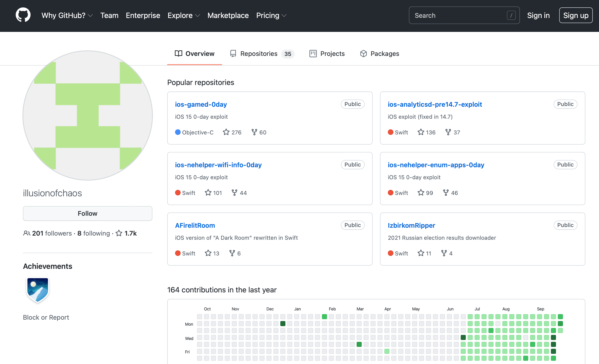599x364 pixels.
Task: Click the GitHub Octocat logo
Action: coord(23,15)
